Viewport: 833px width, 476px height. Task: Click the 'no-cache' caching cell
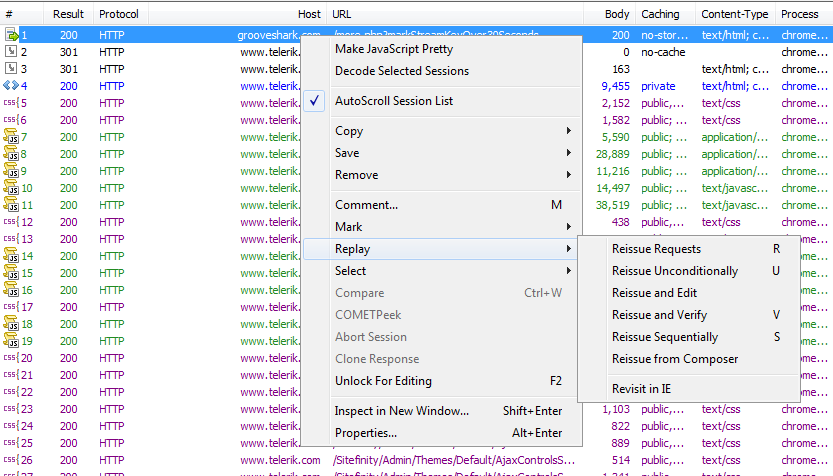coord(663,52)
